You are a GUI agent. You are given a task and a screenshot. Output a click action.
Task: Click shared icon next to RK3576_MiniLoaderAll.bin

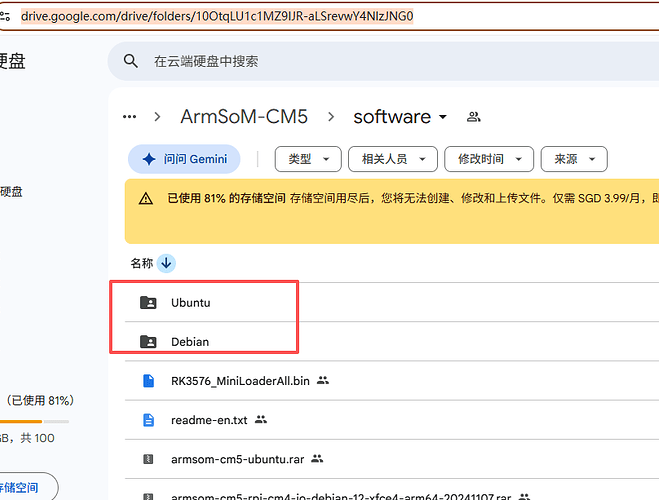323,381
